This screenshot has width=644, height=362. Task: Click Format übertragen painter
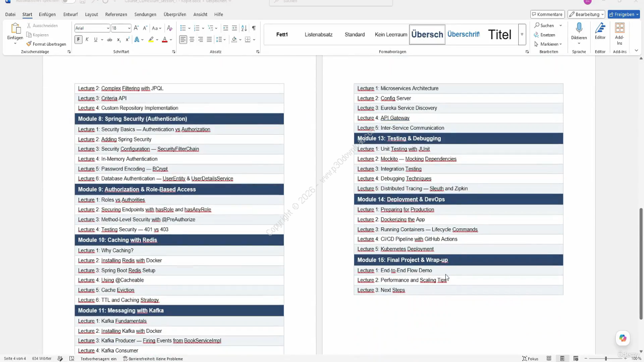pyautogui.click(x=46, y=44)
